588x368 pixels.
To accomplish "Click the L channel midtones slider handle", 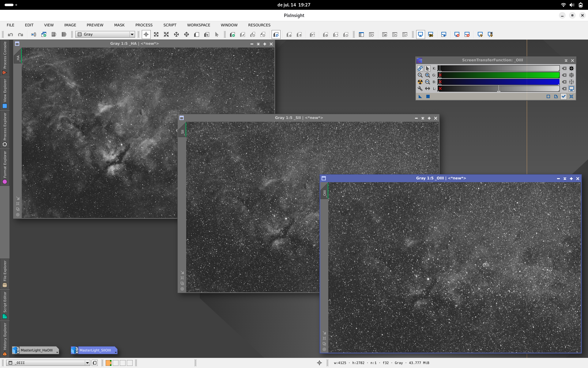I will (x=499, y=90).
